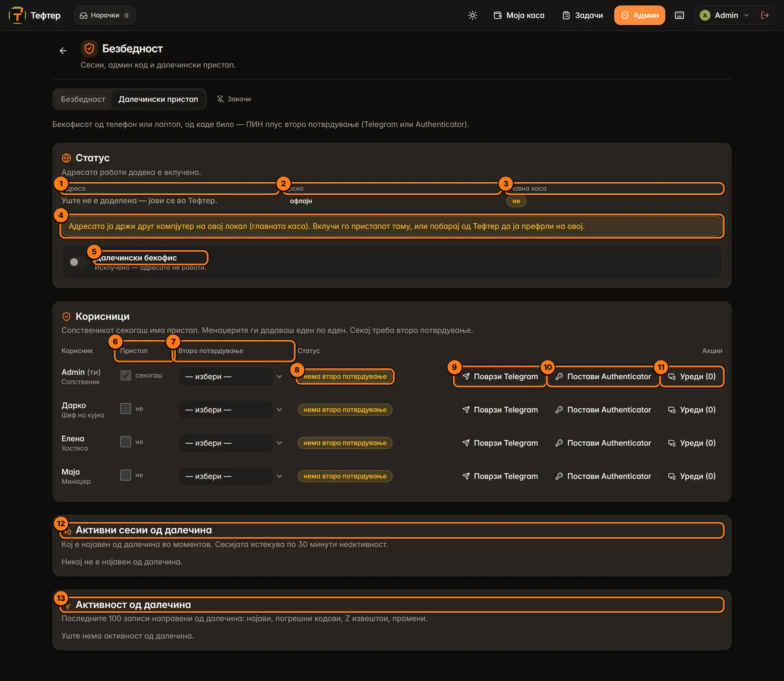The height and width of the screenshot is (681, 784).
Task: Open the Нарачки inbox indicator
Action: [105, 15]
